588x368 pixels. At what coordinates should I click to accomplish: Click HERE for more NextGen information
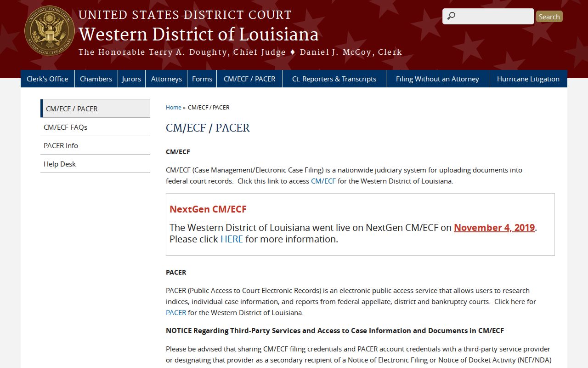coord(232,239)
